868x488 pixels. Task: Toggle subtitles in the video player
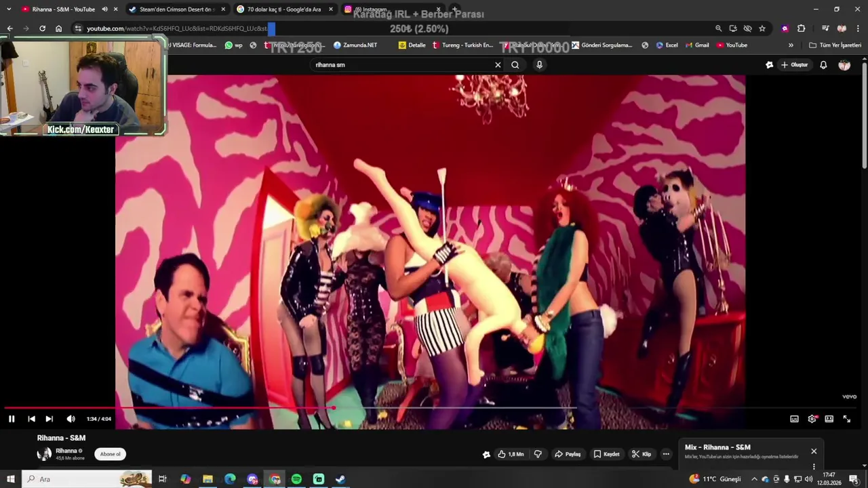pyautogui.click(x=794, y=419)
